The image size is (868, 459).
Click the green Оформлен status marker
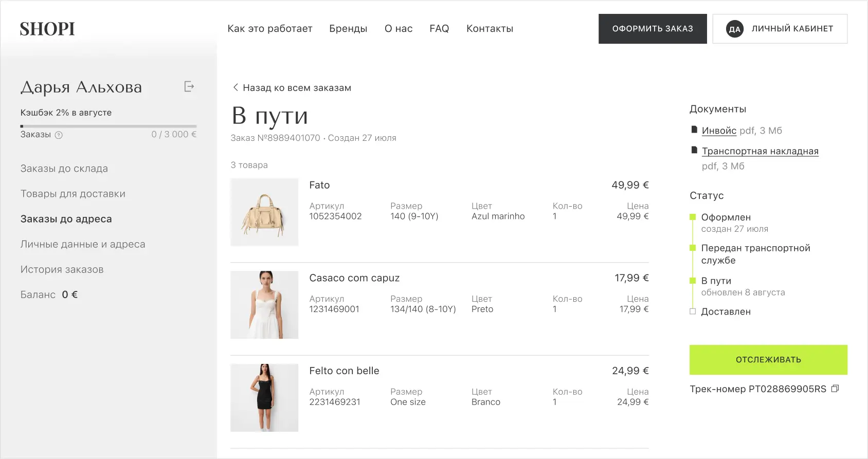(693, 217)
